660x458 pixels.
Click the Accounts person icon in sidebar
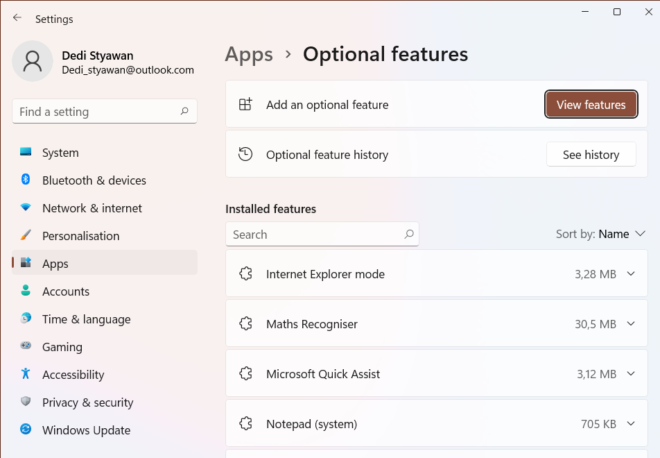click(26, 290)
